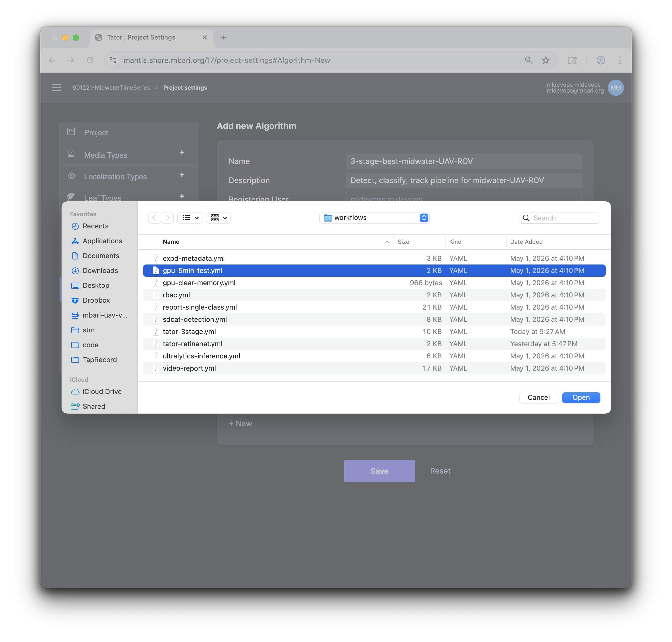The width and height of the screenshot is (672, 642).
Task: Select the sdcat-detection.yml file
Action: click(x=374, y=319)
